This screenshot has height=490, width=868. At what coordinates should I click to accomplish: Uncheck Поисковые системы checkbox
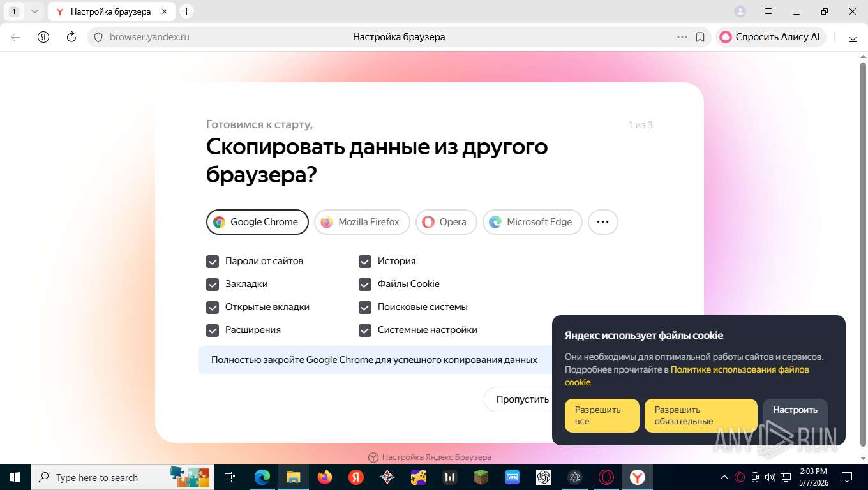pos(365,307)
